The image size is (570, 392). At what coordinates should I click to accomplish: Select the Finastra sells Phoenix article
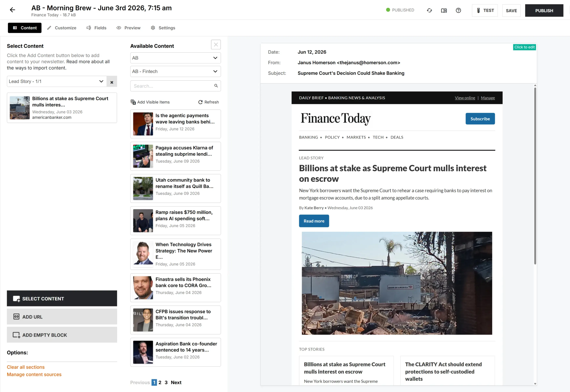tap(175, 288)
